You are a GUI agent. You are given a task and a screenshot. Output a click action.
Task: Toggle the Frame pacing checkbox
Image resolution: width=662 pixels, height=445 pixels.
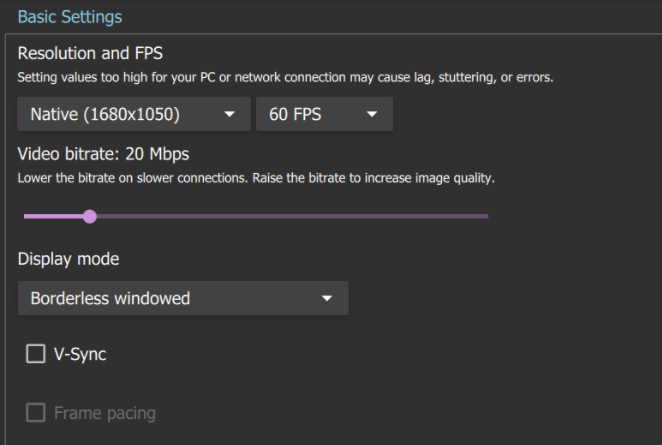(x=35, y=412)
